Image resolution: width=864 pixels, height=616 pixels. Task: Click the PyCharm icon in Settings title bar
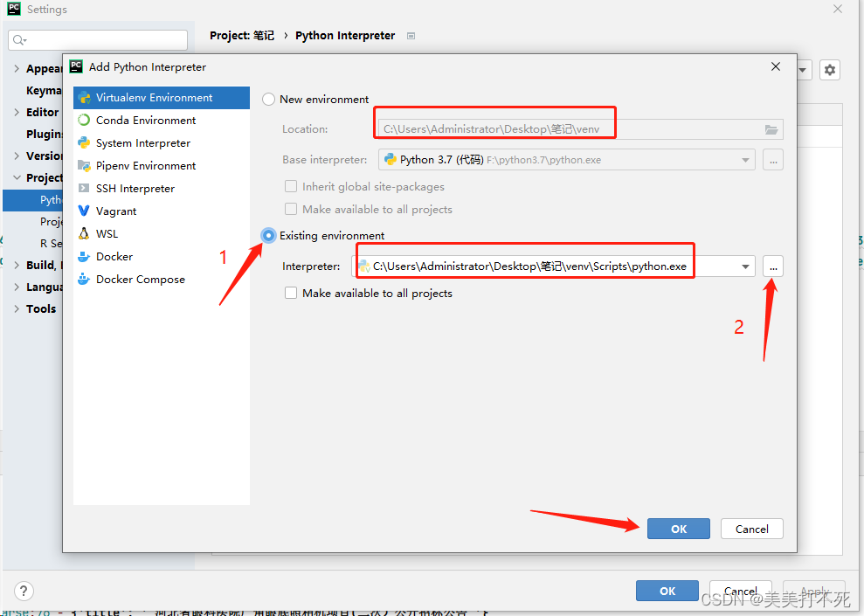pyautogui.click(x=14, y=9)
